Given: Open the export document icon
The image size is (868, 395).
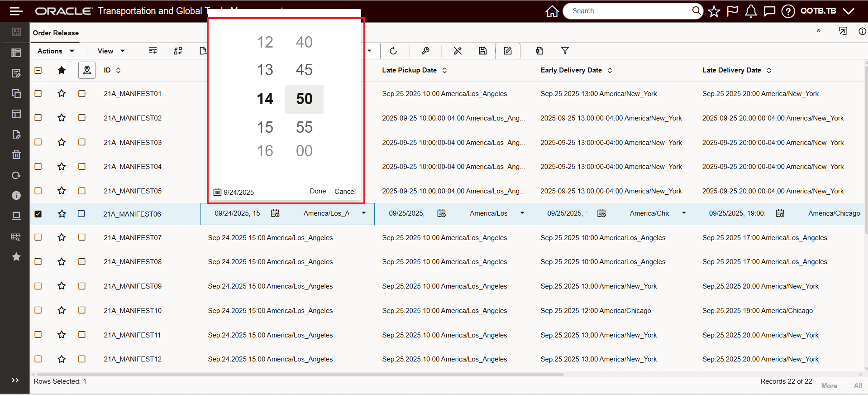Looking at the screenshot, I should coord(539,51).
